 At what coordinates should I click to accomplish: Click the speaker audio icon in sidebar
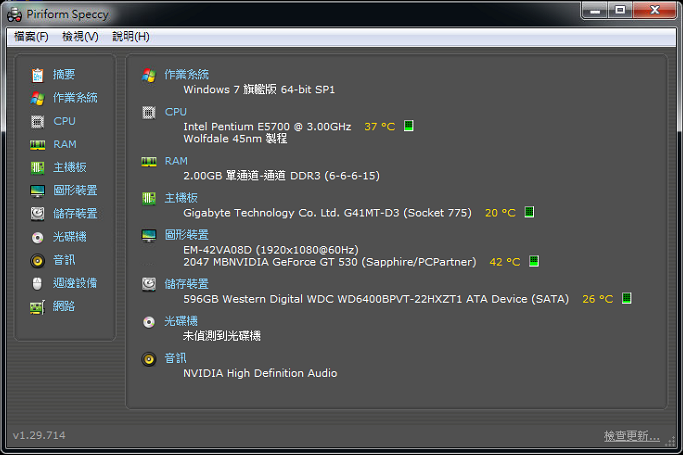[37, 260]
